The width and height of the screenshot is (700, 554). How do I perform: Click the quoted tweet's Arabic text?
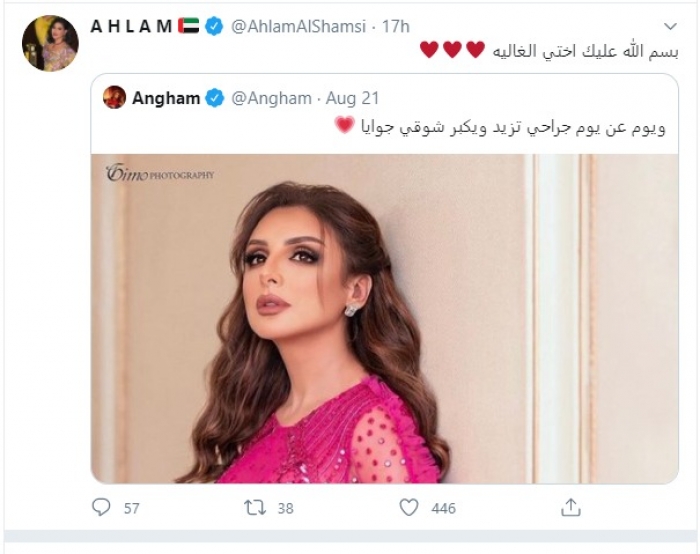[x=500, y=127]
